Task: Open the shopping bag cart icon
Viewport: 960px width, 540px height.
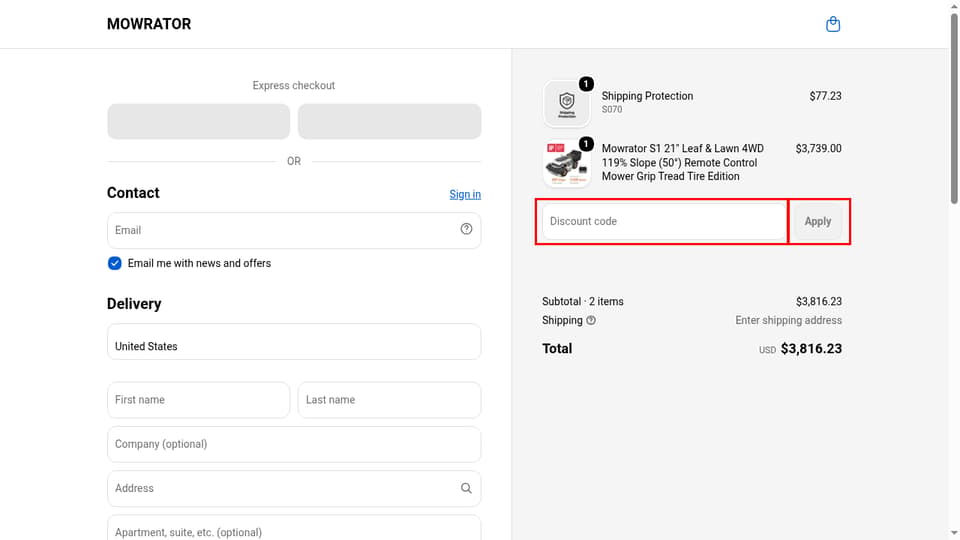Action: (833, 24)
